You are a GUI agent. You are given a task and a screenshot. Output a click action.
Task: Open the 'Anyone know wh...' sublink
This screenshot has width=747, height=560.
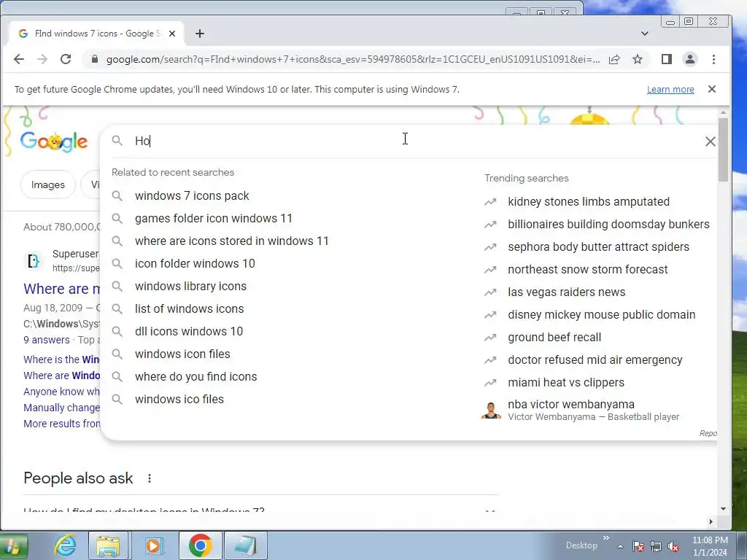click(x=61, y=392)
